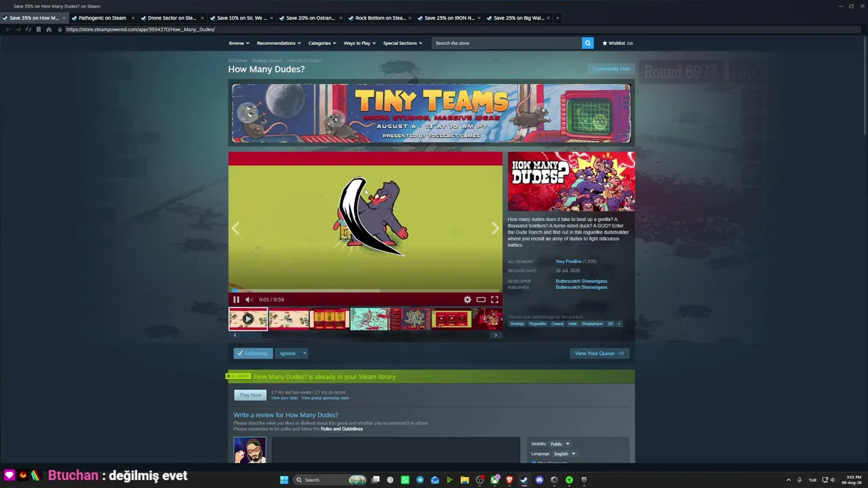This screenshot has height=488, width=868.
Task: Go to Steam home via house icon
Action: point(48,29)
